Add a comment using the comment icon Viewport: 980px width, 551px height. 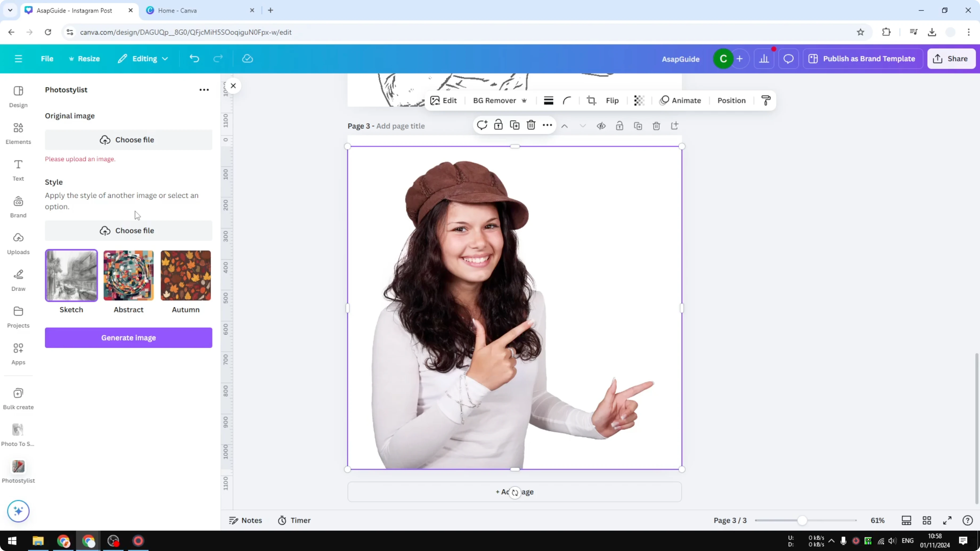tap(482, 125)
